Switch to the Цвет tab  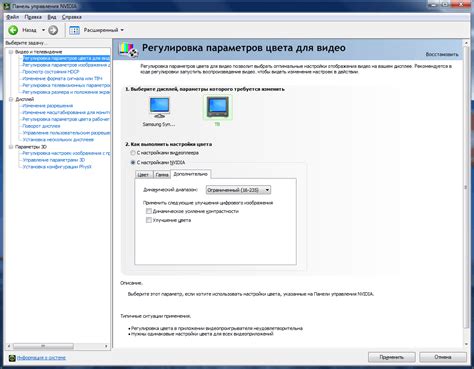coord(143,175)
